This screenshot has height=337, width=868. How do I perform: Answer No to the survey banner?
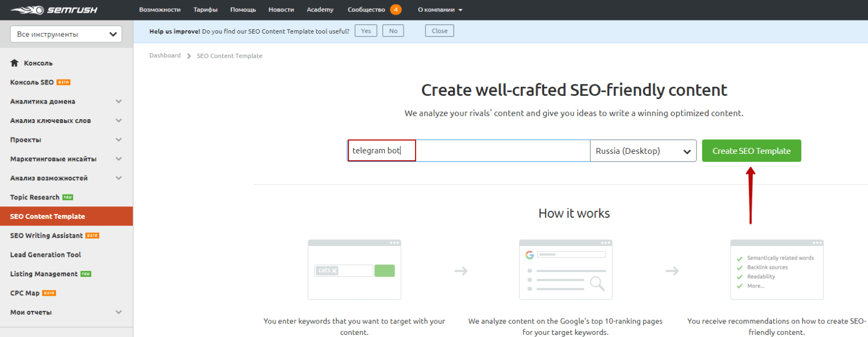(393, 31)
